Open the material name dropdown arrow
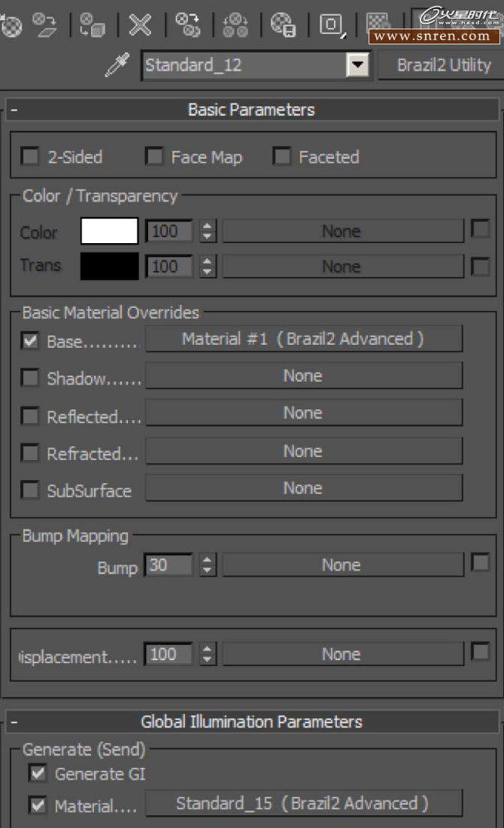The height and width of the screenshot is (828, 504). [358, 65]
